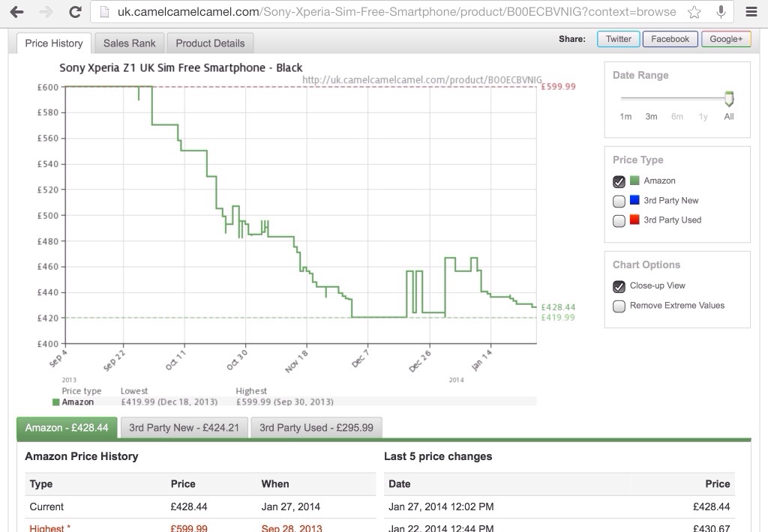Select the 3rd Party New price tab
The height and width of the screenshot is (532, 768).
click(x=183, y=428)
